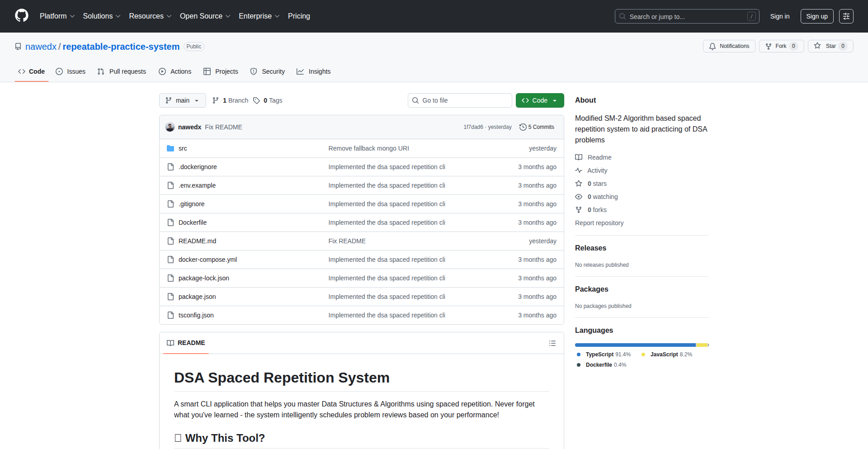The height and width of the screenshot is (449, 868).
Task: Toggle Notifications for this repository
Action: [729, 46]
